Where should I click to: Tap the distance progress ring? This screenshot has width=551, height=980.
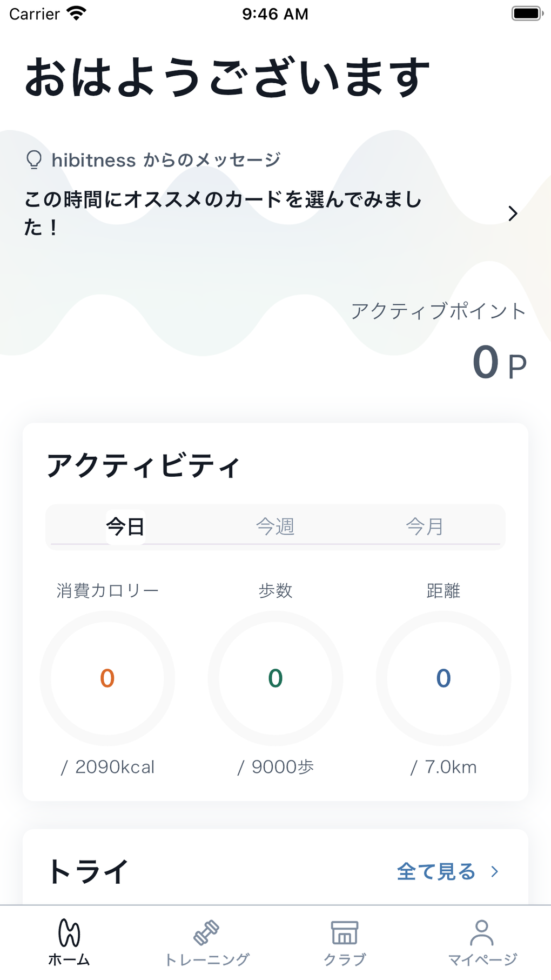(x=444, y=678)
